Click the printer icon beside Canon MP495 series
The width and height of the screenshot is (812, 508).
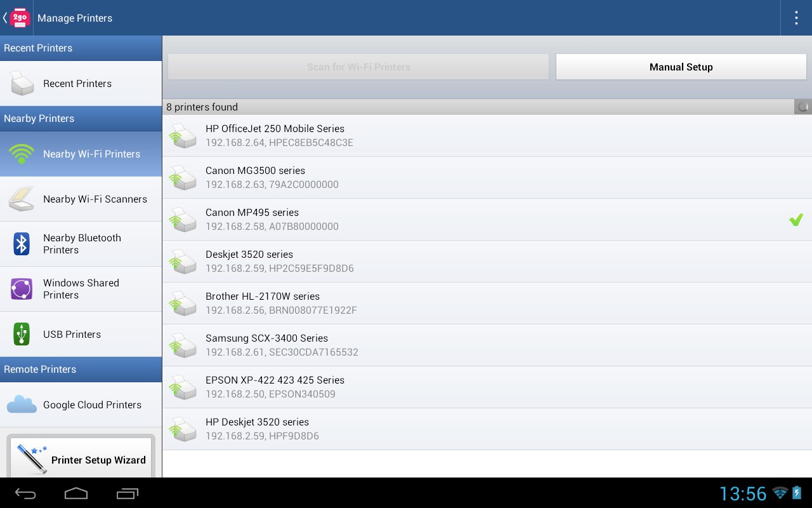[183, 220]
